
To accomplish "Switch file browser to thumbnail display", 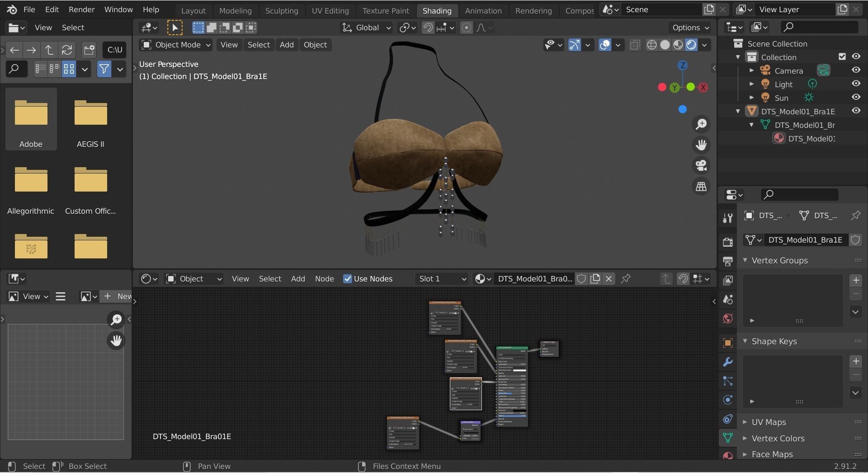I will [x=69, y=69].
